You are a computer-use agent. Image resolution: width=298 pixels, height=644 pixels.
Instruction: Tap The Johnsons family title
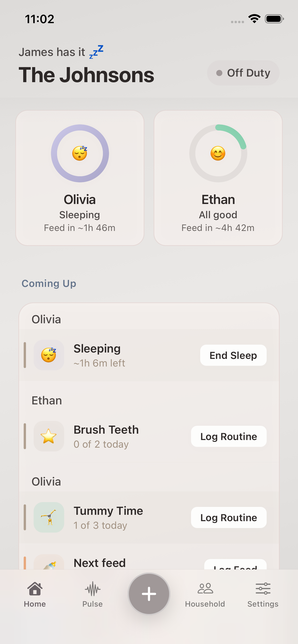[x=86, y=75]
